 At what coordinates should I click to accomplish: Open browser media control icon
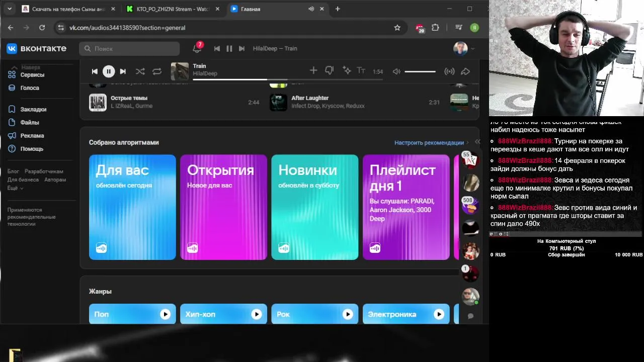point(458,28)
